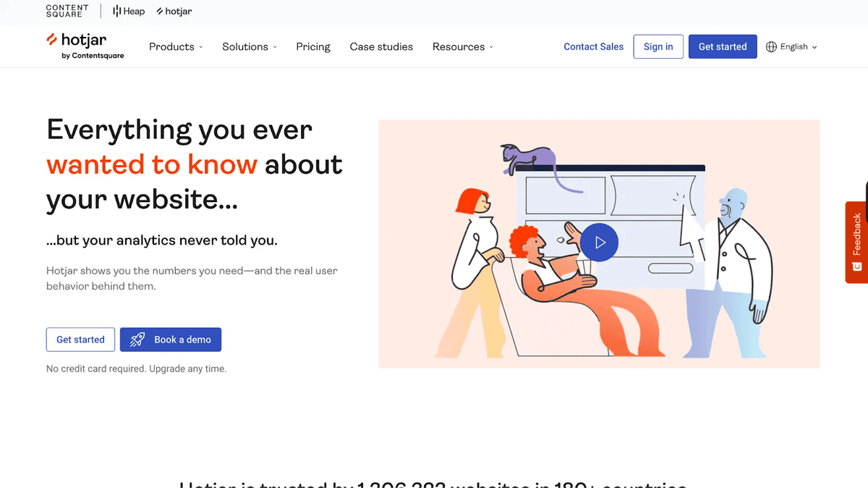This screenshot has height=488, width=868.
Task: Click the Book a demo button
Action: coord(171,340)
